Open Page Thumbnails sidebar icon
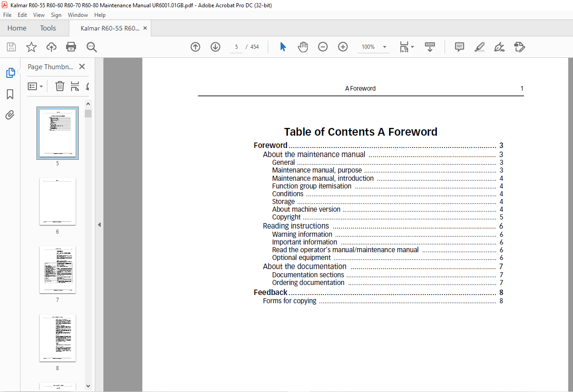 (x=10, y=73)
